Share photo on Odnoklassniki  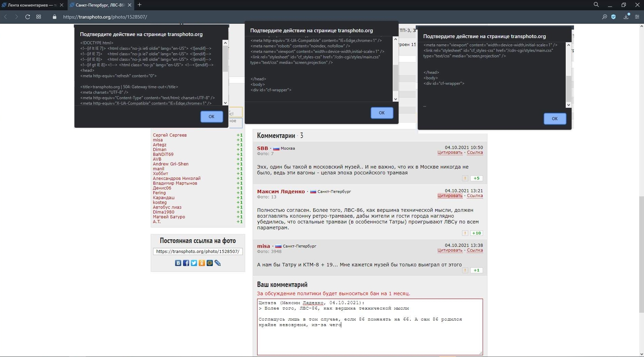pyautogui.click(x=202, y=263)
